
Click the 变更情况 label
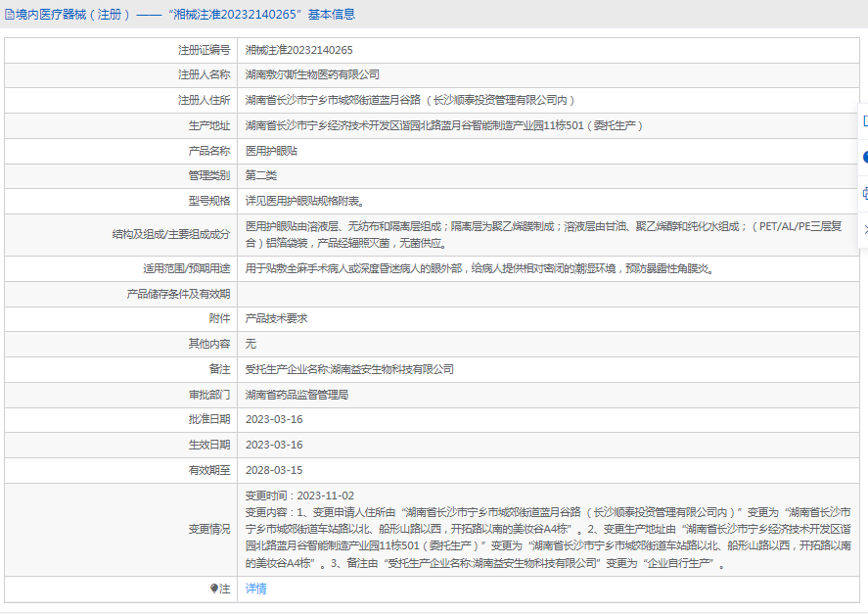[209, 529]
